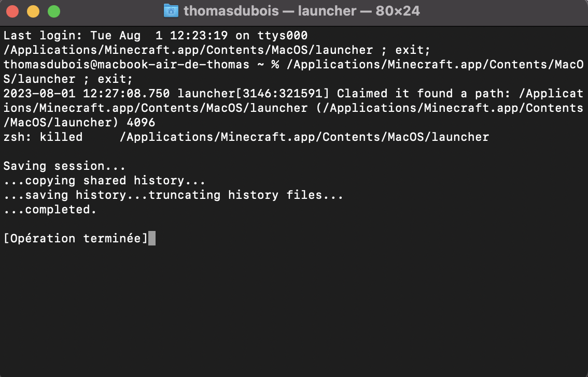This screenshot has height=377, width=588.
Task: Click the "thomasdubois@macbook-air-de-thomas" prompt text
Action: click(x=127, y=64)
